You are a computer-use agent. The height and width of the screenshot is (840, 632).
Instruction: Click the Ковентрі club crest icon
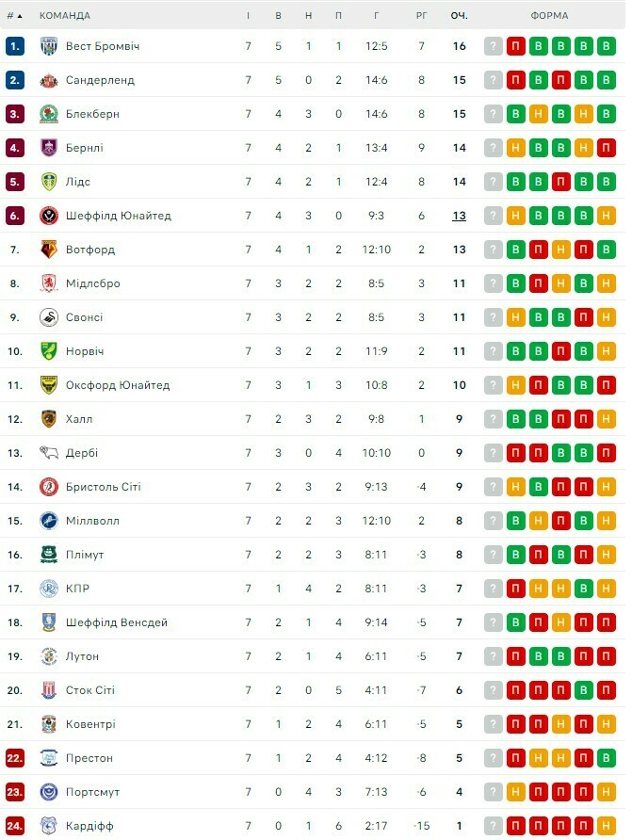coord(49,724)
